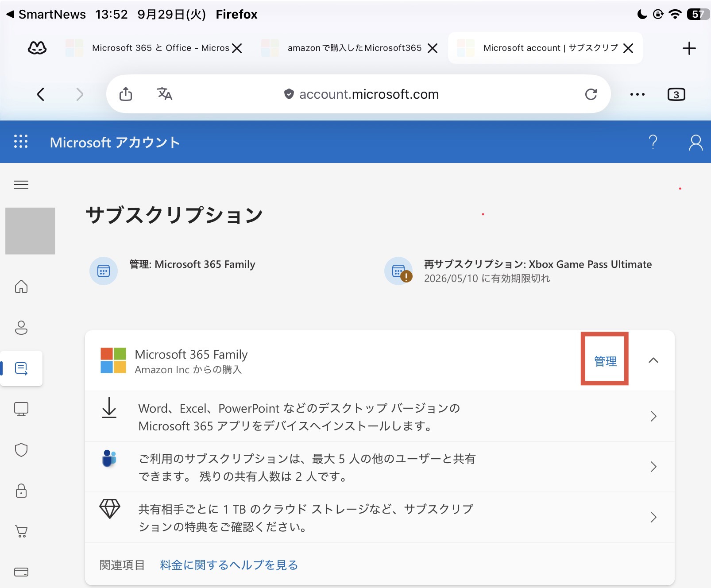Screen dimensions: 711x588
Task: Click the help question mark icon
Action: [653, 142]
